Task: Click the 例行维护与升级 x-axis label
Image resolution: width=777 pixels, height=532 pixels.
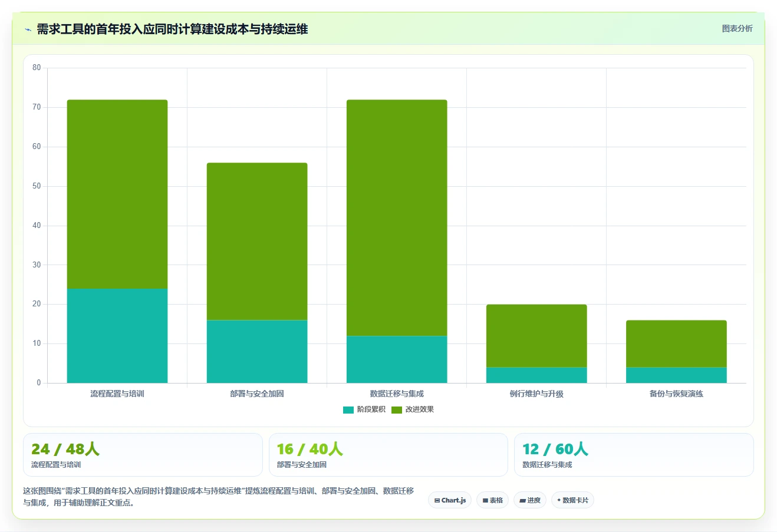Action: coord(536,394)
